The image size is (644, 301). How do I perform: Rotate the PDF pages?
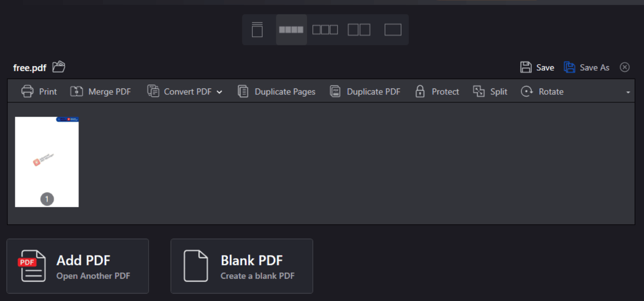click(x=542, y=91)
